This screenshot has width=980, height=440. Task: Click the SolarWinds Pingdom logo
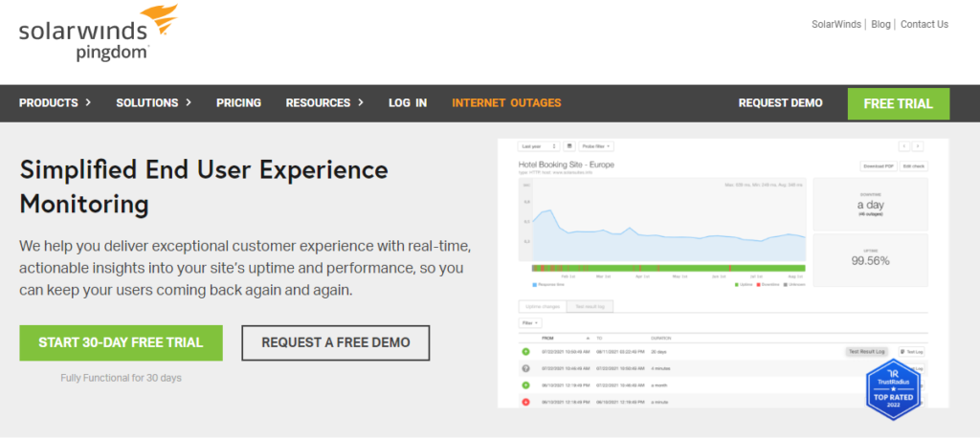[83, 33]
